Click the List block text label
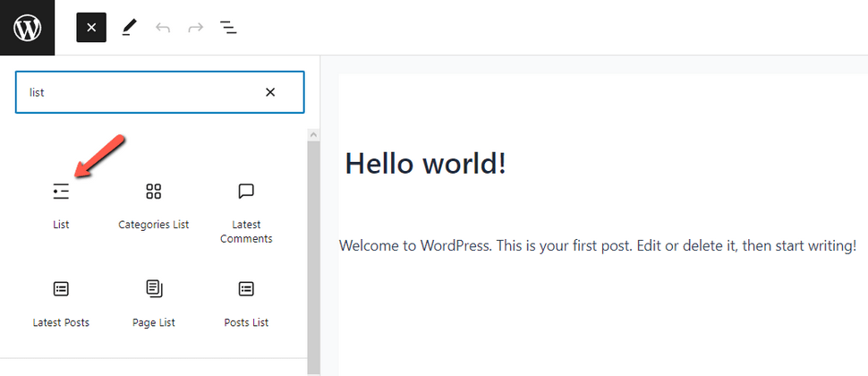The height and width of the screenshot is (376, 868). [61, 225]
